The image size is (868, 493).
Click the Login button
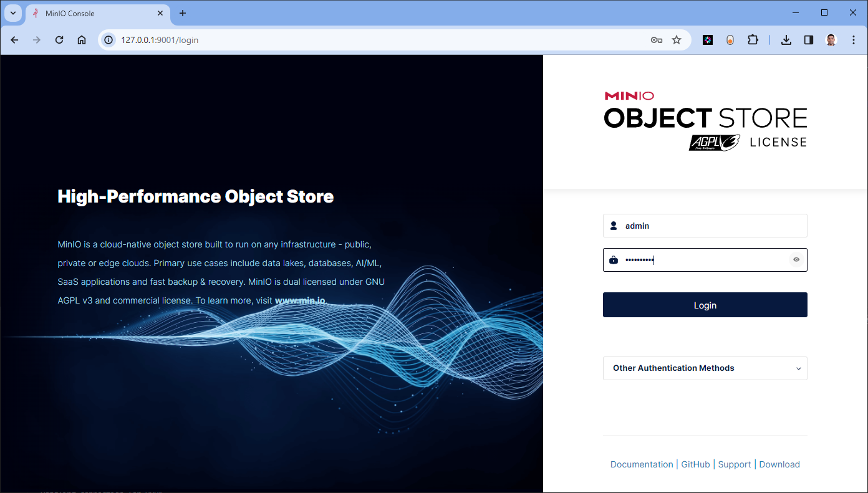pos(705,305)
